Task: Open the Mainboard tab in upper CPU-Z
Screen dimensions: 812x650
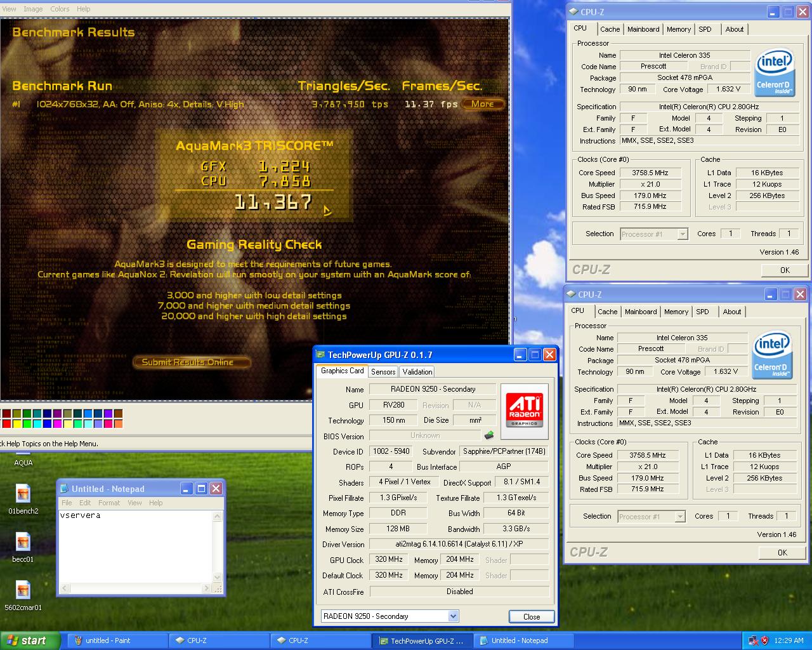Action: click(x=643, y=29)
